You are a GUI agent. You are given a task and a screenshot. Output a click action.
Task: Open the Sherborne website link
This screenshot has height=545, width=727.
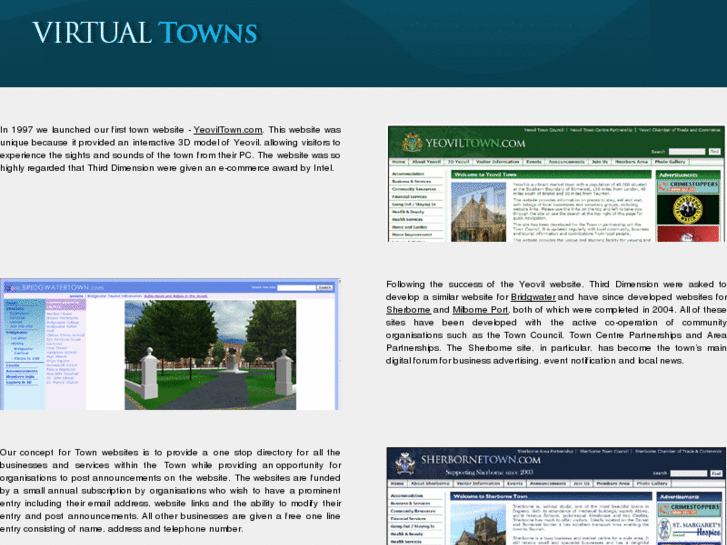click(x=408, y=310)
